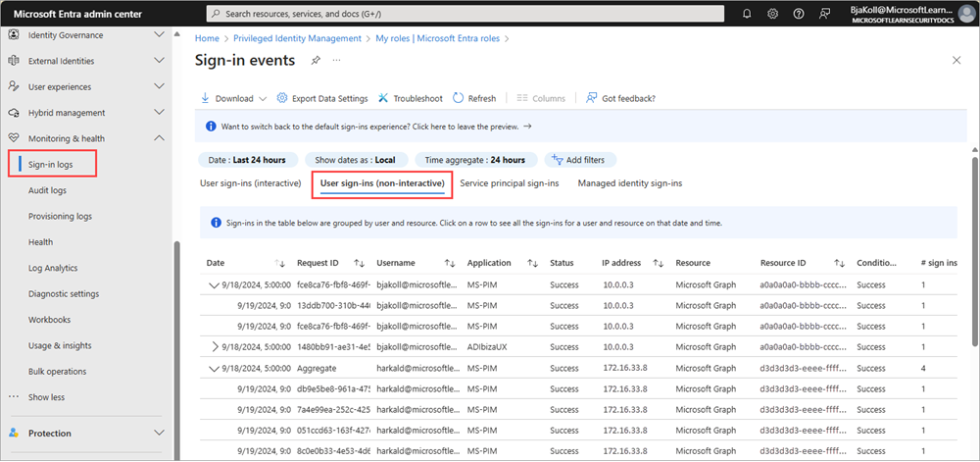Expand the User experiences section chevron
The width and height of the screenshot is (980, 462).
point(160,87)
